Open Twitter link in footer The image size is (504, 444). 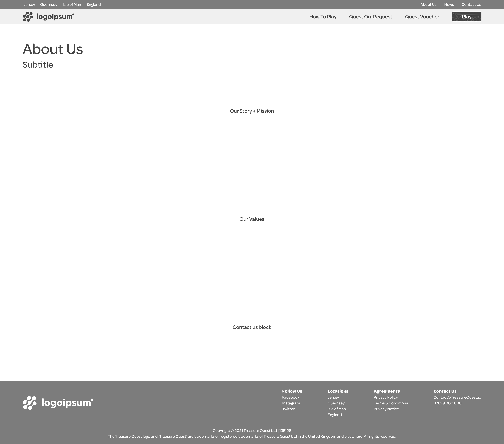tap(288, 409)
